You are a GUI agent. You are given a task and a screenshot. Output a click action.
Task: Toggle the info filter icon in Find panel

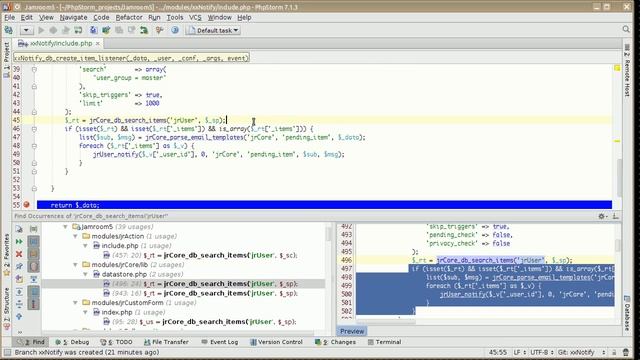pyautogui.click(x=33, y=304)
